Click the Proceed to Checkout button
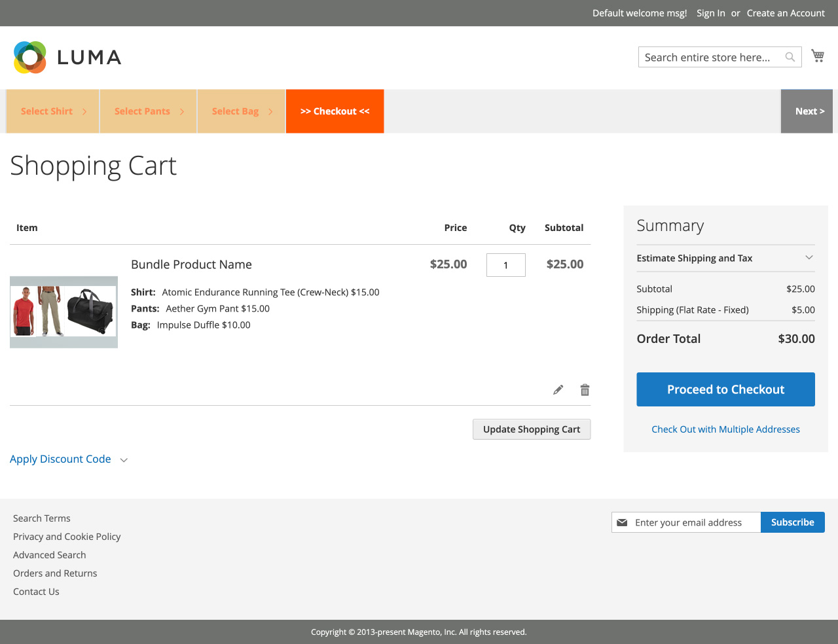 point(725,389)
